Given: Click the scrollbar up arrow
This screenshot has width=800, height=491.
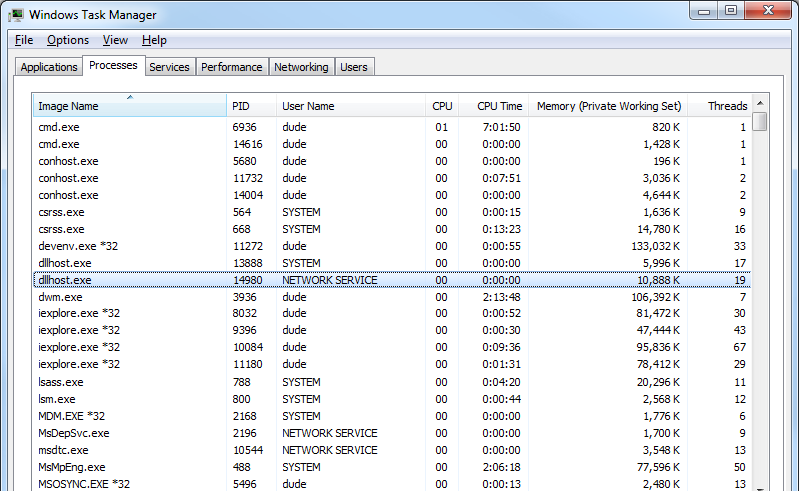Looking at the screenshot, I should pos(760,103).
